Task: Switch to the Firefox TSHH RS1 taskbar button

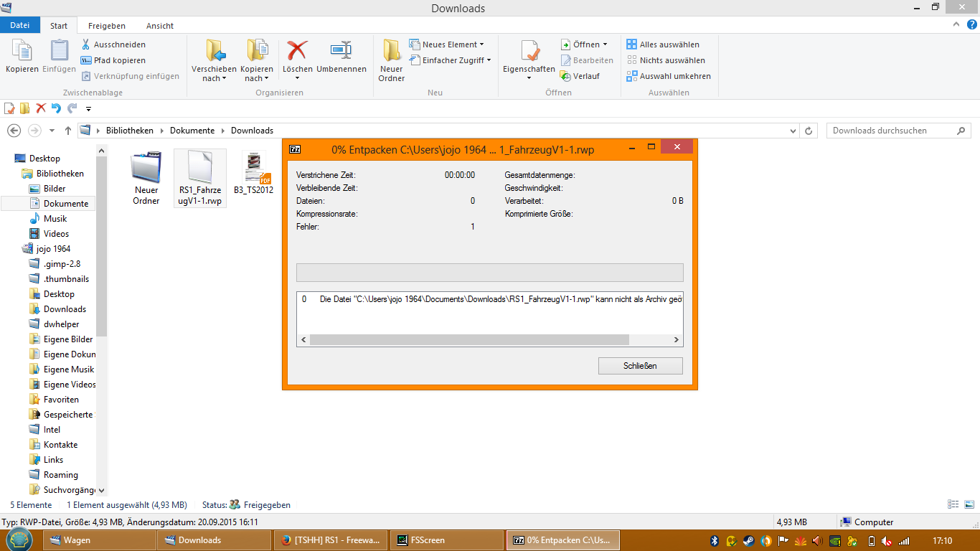Action: coord(332,540)
